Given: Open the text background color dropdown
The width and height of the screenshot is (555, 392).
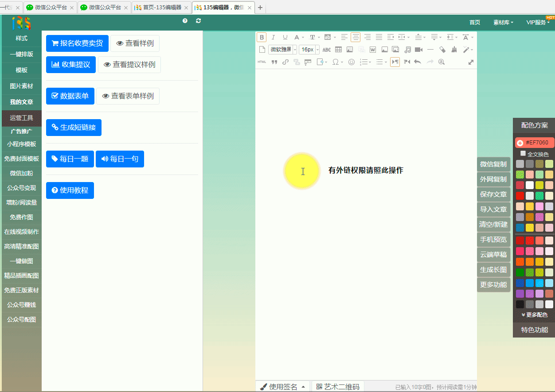Looking at the screenshot, I should tap(335, 37).
